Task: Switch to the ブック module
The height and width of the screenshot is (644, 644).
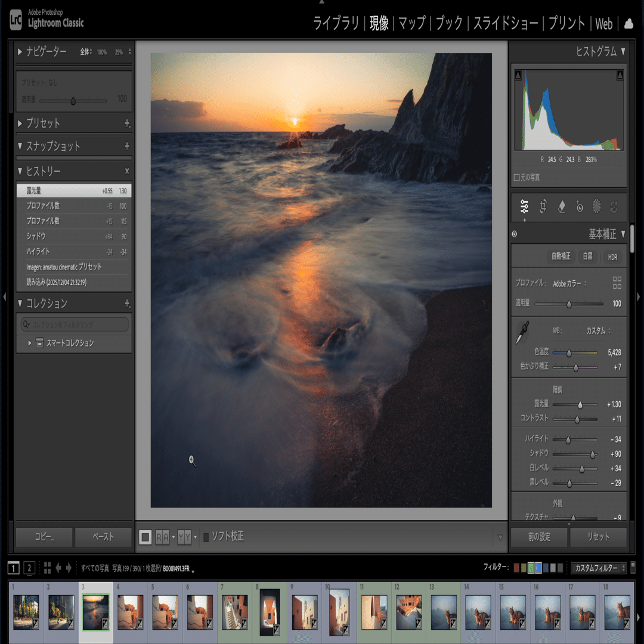Action: tap(449, 23)
